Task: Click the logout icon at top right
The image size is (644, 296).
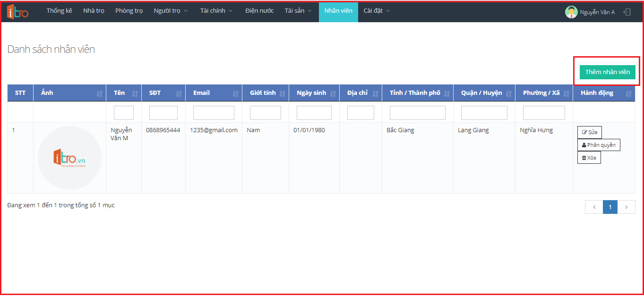Action: click(627, 12)
